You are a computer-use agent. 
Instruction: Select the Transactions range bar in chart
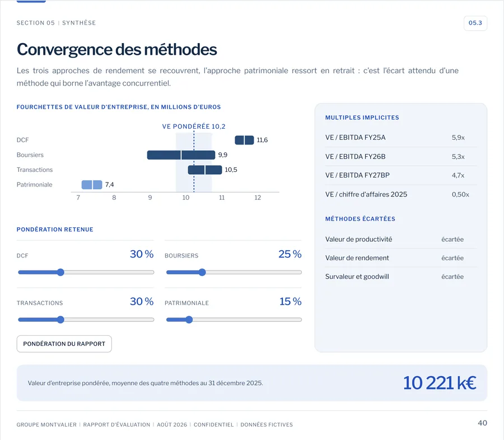[205, 170]
